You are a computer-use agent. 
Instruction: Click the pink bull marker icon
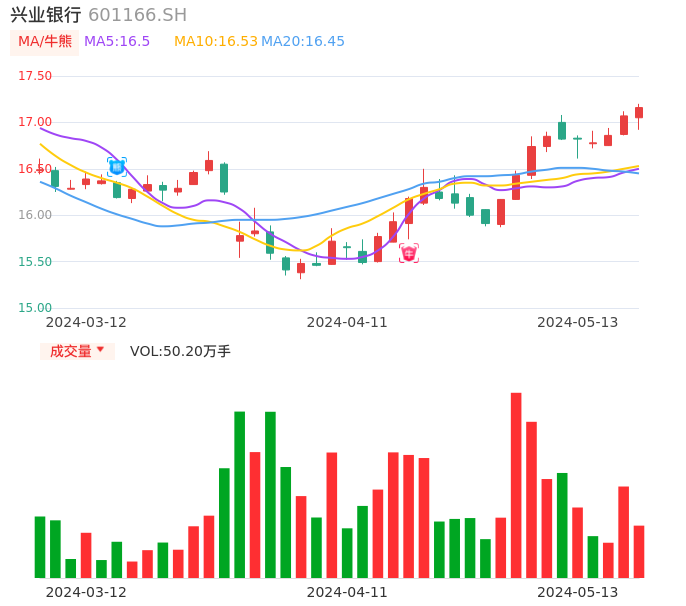(x=409, y=253)
